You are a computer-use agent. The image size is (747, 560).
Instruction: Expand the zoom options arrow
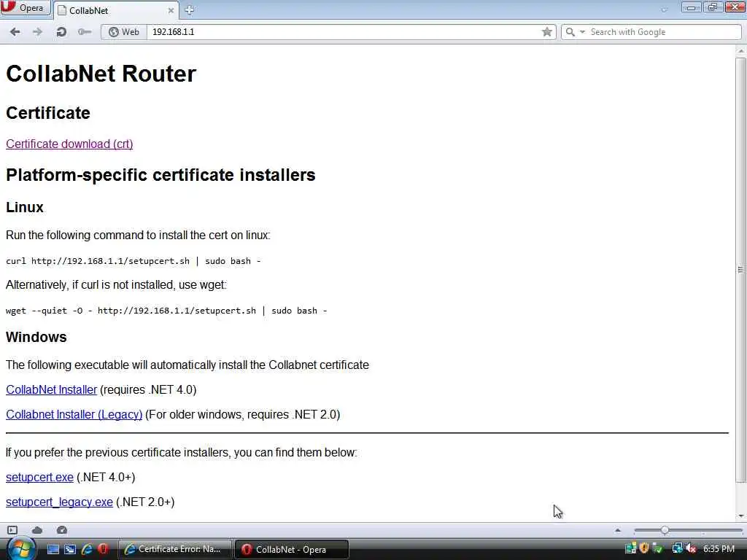coord(618,530)
